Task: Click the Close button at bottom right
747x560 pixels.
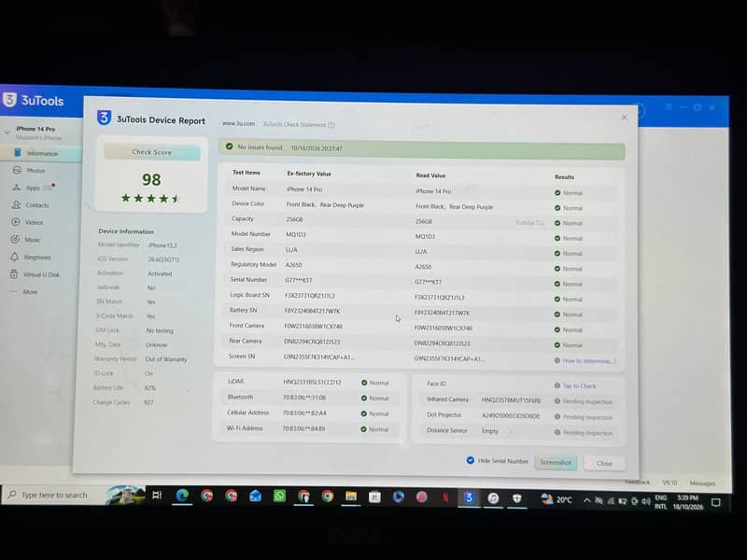Action: pos(604,463)
